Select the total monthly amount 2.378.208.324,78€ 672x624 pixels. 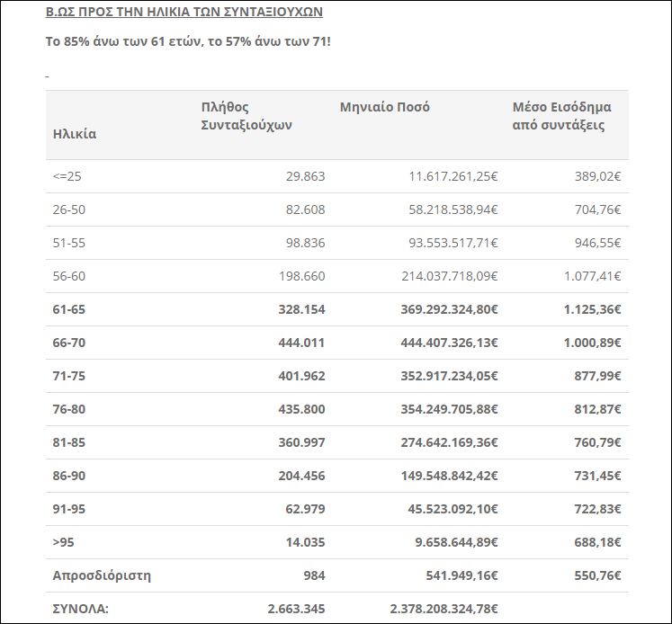(437, 609)
